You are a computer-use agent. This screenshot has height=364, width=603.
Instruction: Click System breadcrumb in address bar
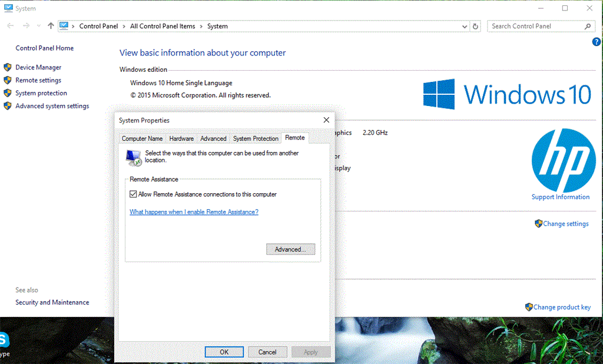click(x=217, y=26)
